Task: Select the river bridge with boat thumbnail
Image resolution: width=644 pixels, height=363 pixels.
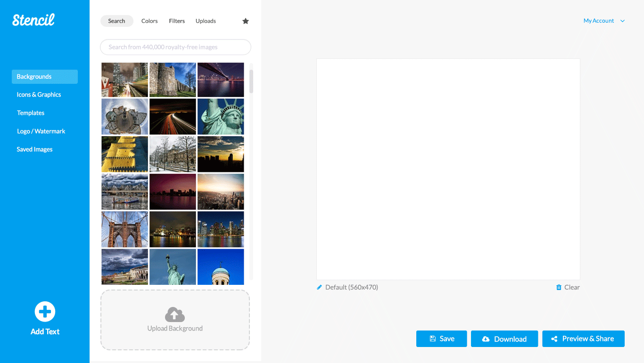Action: click(x=124, y=192)
